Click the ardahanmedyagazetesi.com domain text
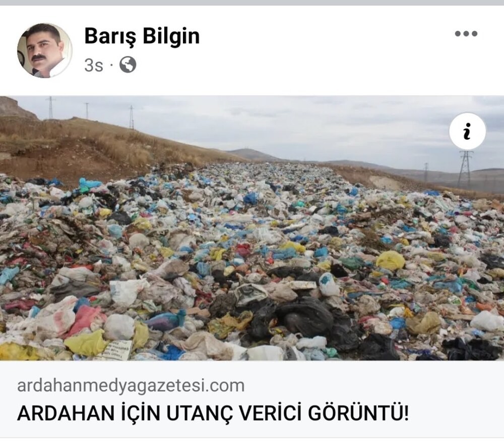This screenshot has width=504, height=447. point(131,385)
